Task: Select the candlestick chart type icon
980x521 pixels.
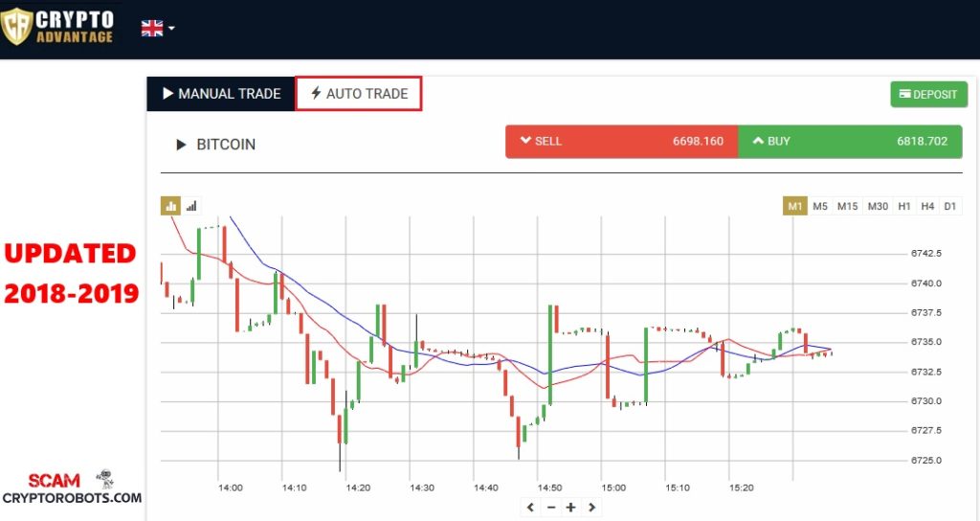Action: [170, 206]
